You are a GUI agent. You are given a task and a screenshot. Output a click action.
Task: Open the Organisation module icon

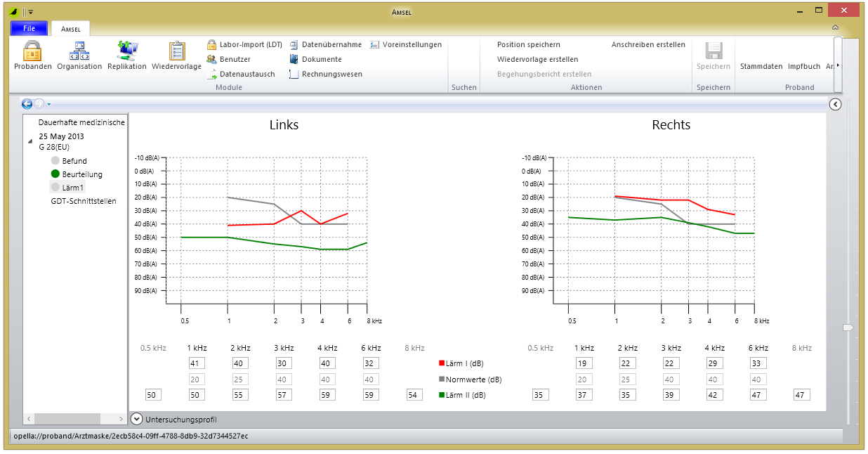tap(79, 52)
